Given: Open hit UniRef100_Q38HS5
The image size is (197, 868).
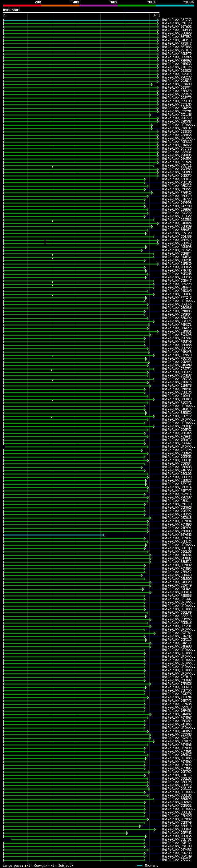Looking at the screenshot, I should tap(177, 135).
